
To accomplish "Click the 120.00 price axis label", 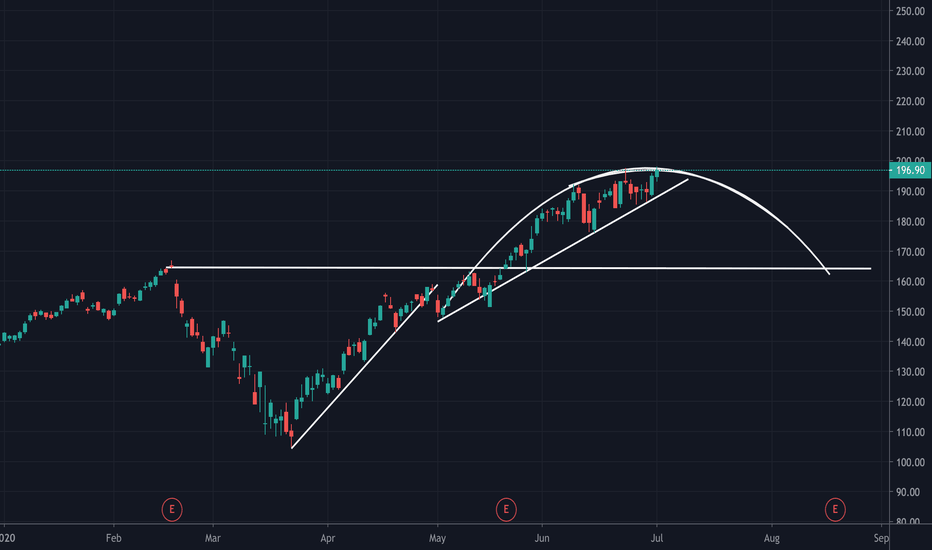I will point(910,402).
